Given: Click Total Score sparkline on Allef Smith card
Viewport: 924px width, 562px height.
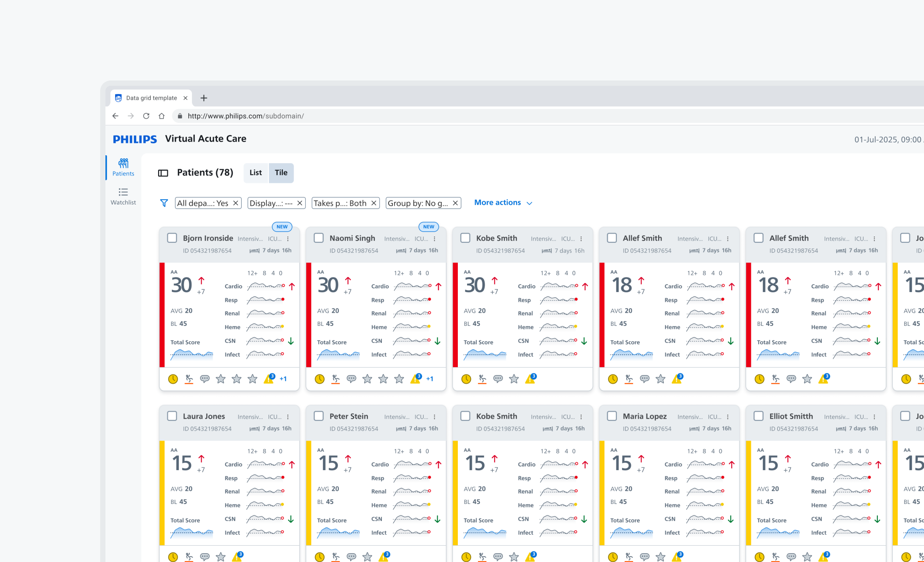Looking at the screenshot, I should pyautogui.click(x=631, y=354).
